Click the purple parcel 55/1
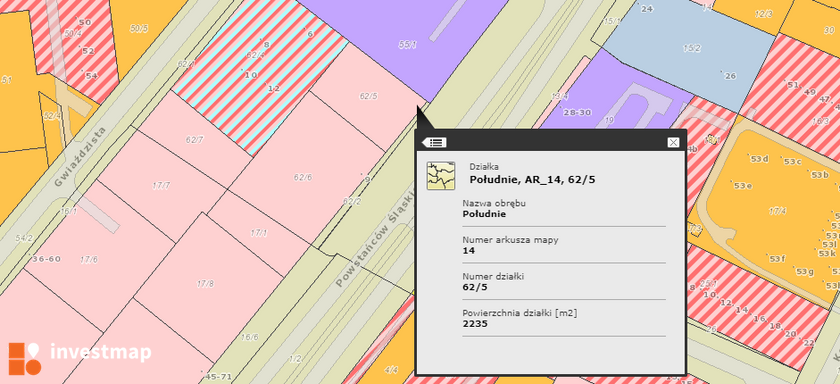The height and width of the screenshot is (384, 840). tap(407, 45)
